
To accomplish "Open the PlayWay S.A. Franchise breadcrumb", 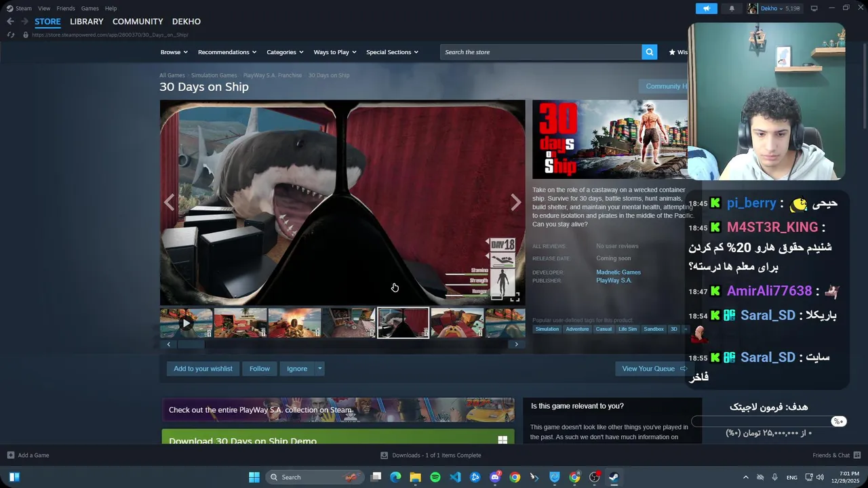I will click(x=273, y=75).
